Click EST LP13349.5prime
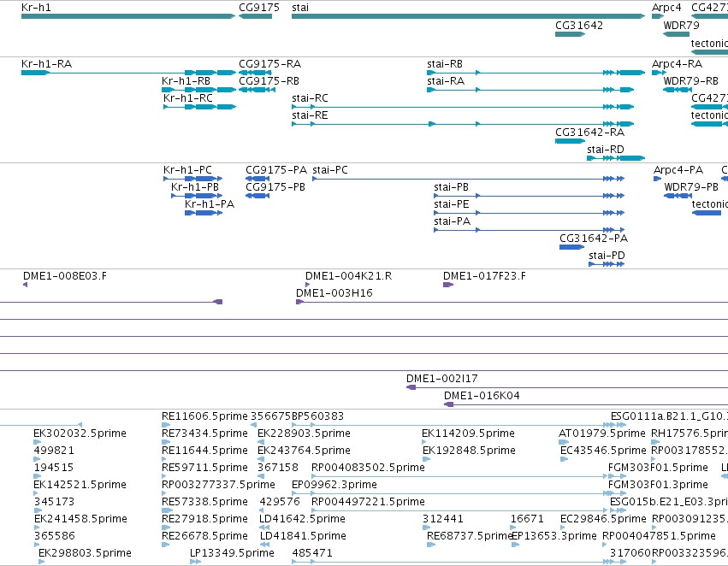 195,562
